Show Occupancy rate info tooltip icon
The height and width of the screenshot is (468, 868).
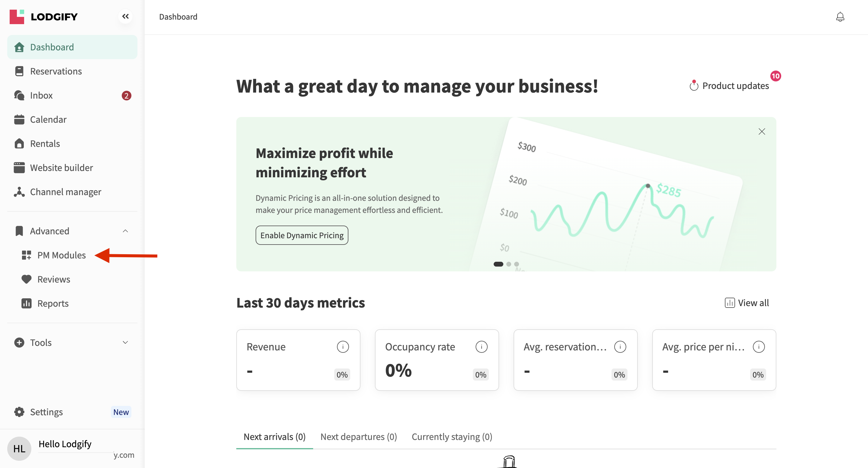(481, 346)
